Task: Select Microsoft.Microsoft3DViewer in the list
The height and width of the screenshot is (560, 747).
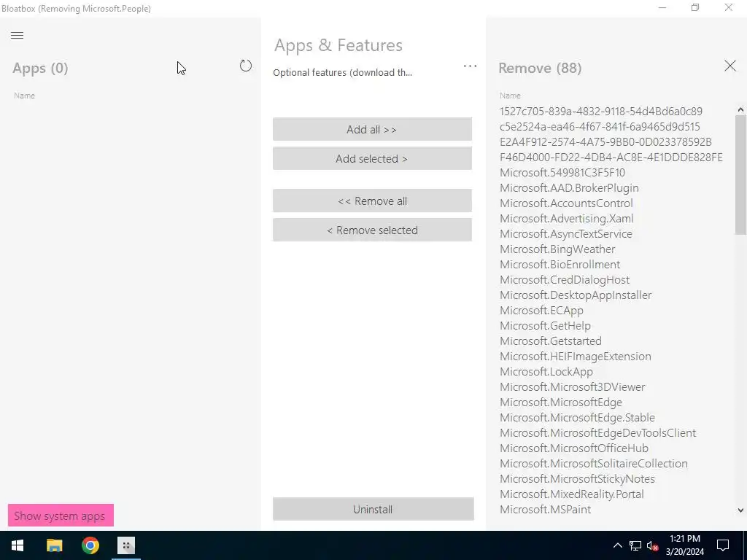Action: pyautogui.click(x=572, y=386)
